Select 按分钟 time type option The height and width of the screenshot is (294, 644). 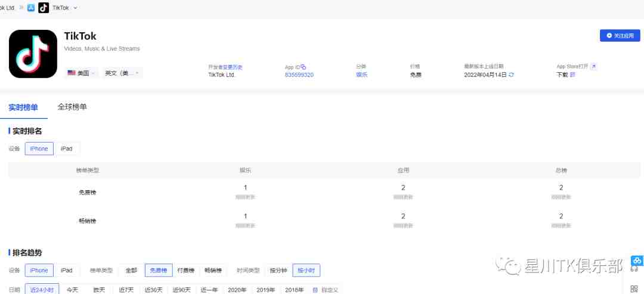coord(278,270)
